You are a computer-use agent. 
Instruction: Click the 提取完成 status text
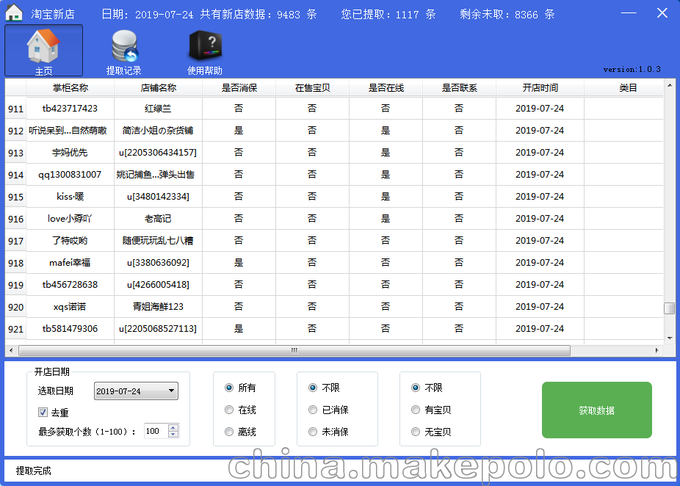point(33,471)
